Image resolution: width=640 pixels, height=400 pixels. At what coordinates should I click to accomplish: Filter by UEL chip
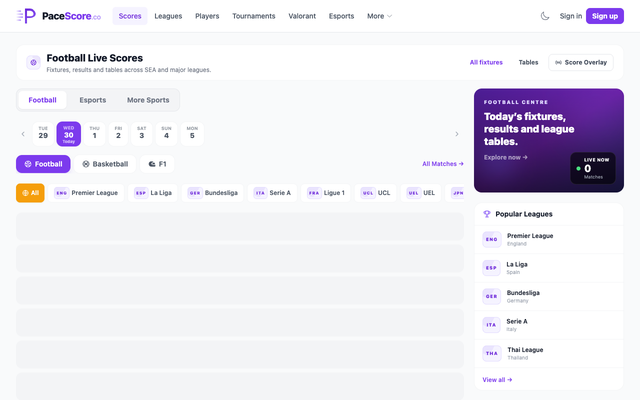tap(421, 193)
